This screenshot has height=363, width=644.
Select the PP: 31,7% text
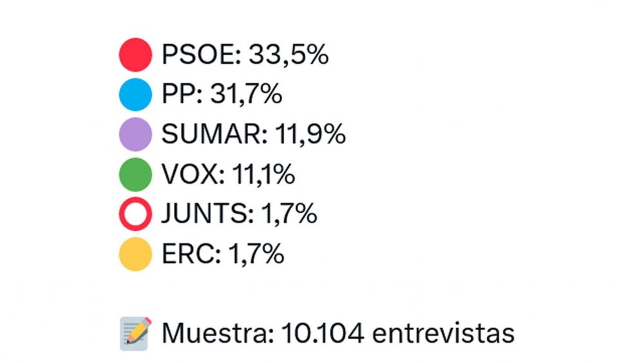(222, 95)
